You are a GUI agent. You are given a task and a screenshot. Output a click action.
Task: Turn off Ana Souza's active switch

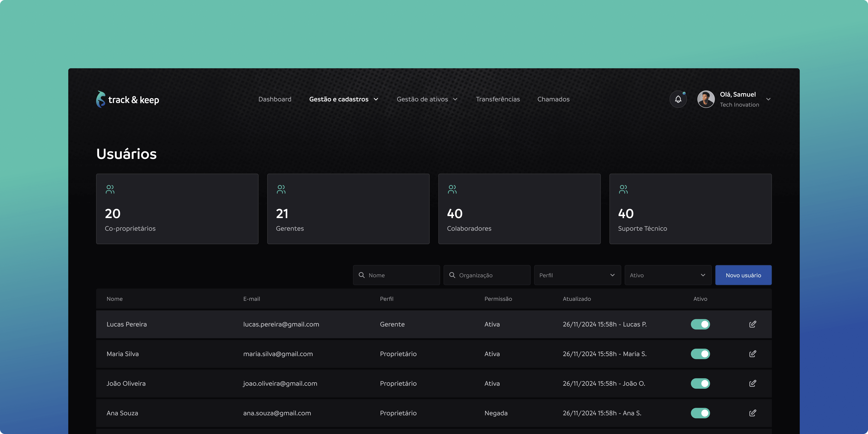[700, 413]
